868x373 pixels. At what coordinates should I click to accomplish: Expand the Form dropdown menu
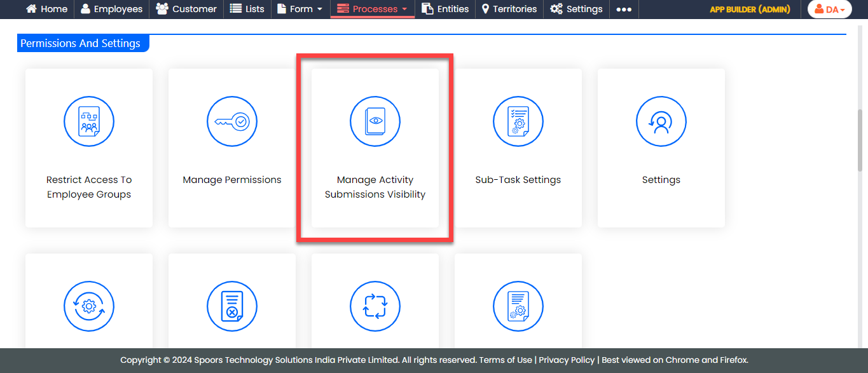301,9
